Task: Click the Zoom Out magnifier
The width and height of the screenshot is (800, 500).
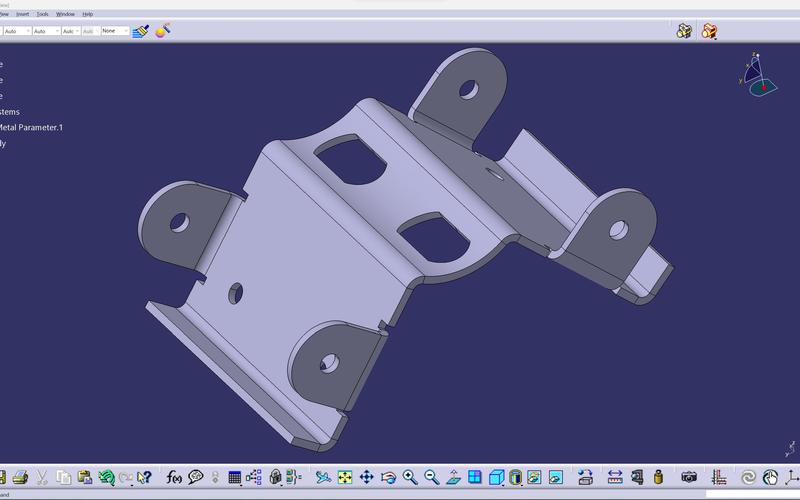Action: pyautogui.click(x=432, y=478)
